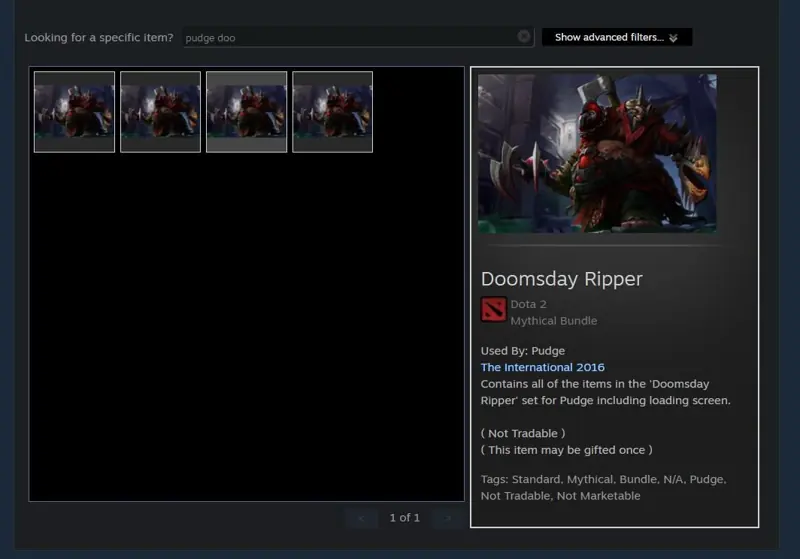This screenshot has height=559, width=800.
Task: Click the '( Not Tradable )' notice
Action: click(522, 434)
